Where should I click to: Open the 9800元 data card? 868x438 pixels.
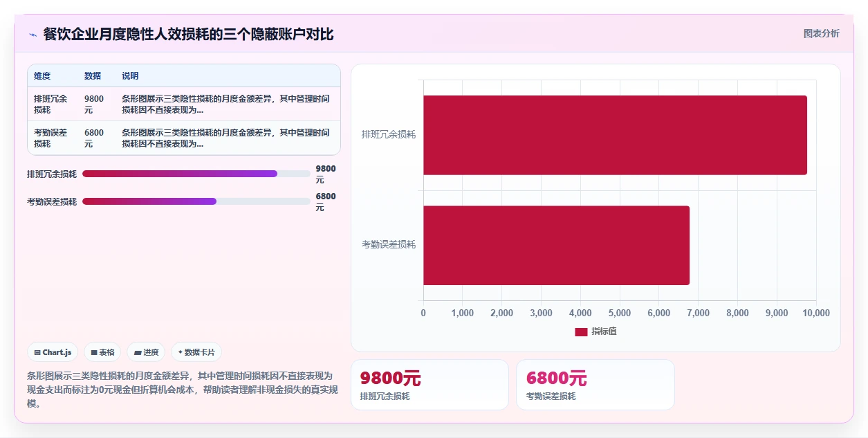point(430,385)
